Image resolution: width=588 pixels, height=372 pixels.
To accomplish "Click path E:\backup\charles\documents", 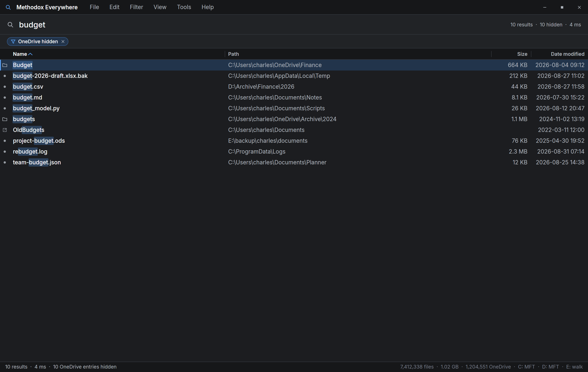I will (x=268, y=141).
